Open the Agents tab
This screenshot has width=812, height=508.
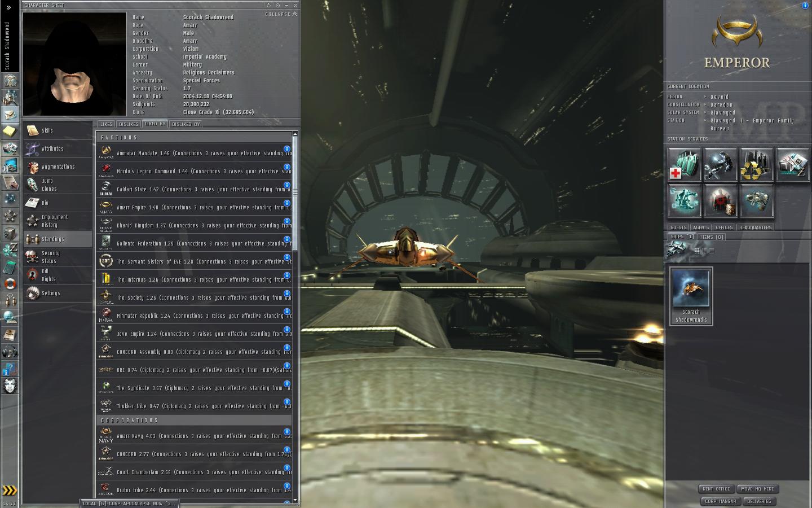tap(701, 227)
